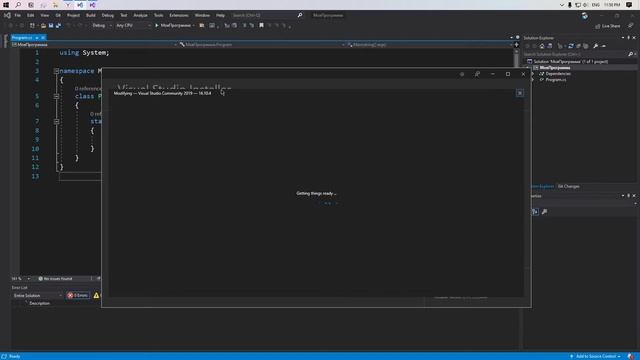Click the Ready status text
The height and width of the screenshot is (360, 640).
[14, 356]
